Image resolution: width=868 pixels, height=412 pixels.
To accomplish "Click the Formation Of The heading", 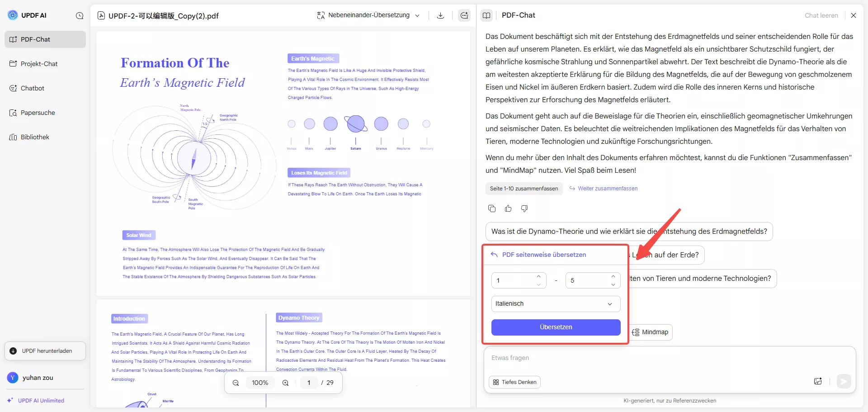I will (x=175, y=63).
